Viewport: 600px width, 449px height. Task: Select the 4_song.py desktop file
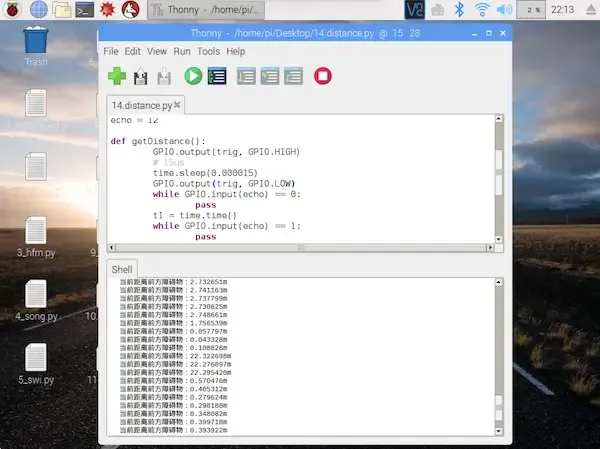[36, 301]
